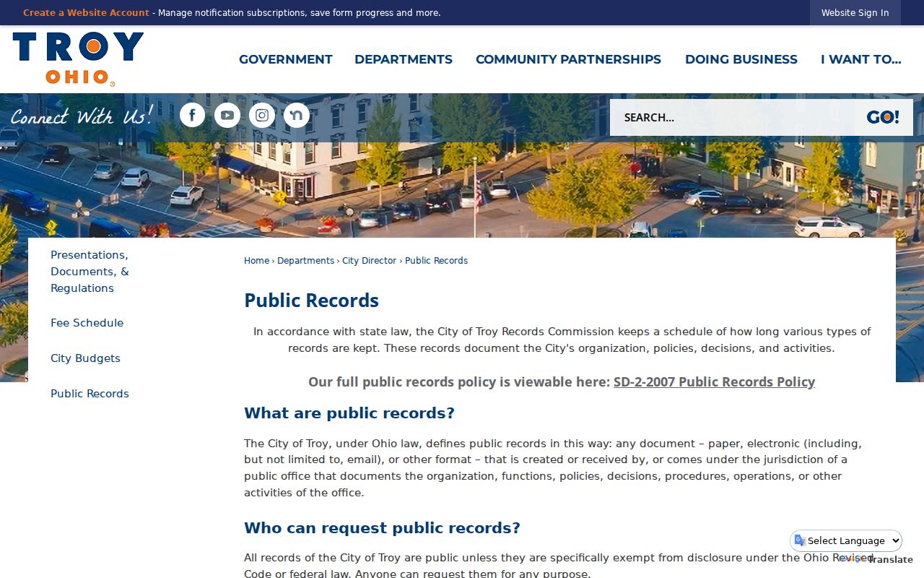The height and width of the screenshot is (578, 924).
Task: Open the Doing Business menu
Action: click(741, 59)
